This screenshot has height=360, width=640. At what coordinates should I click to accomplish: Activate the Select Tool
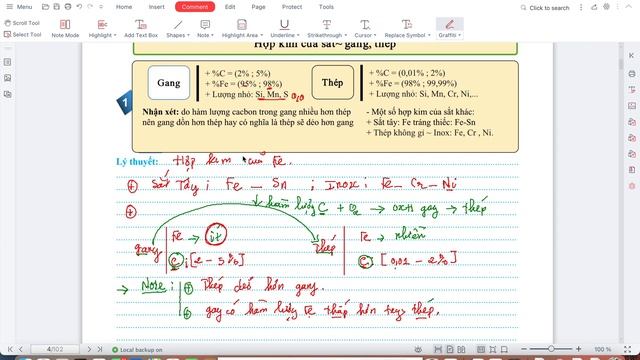click(x=22, y=35)
